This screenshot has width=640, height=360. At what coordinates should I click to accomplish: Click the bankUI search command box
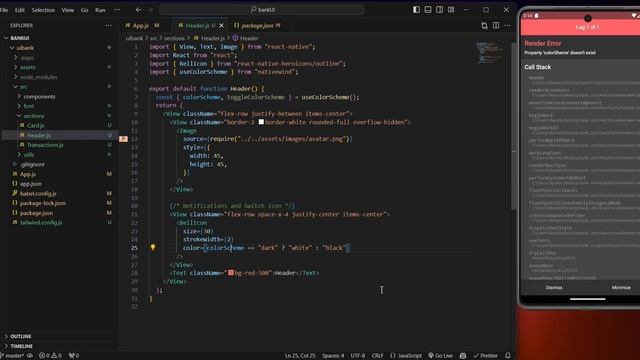(262, 9)
